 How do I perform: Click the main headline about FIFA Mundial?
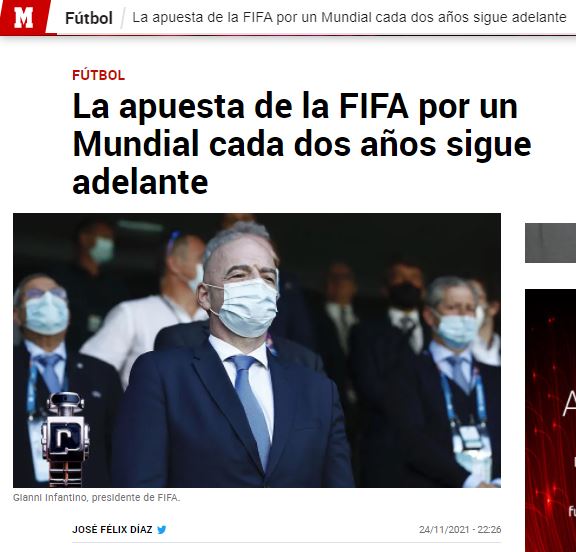click(x=302, y=144)
